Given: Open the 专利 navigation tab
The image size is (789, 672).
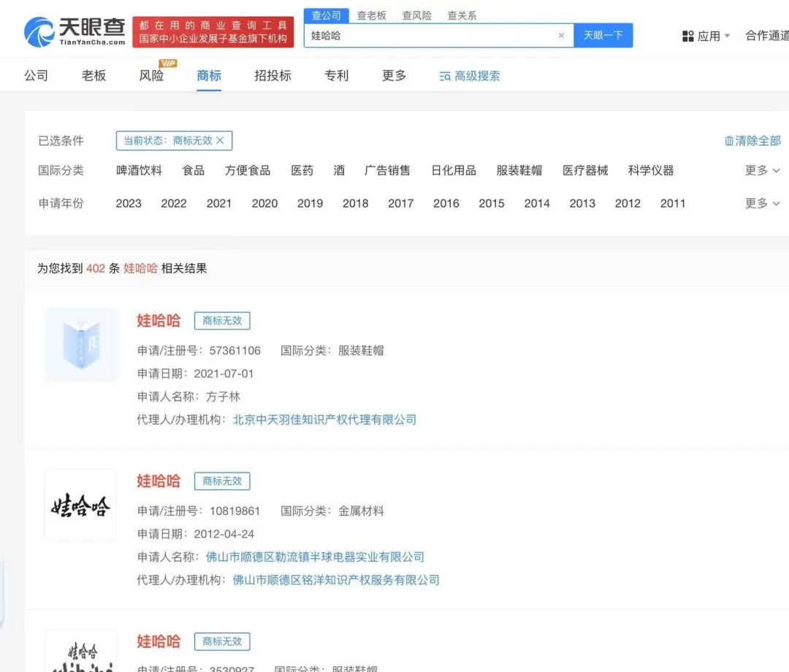Looking at the screenshot, I should (336, 75).
